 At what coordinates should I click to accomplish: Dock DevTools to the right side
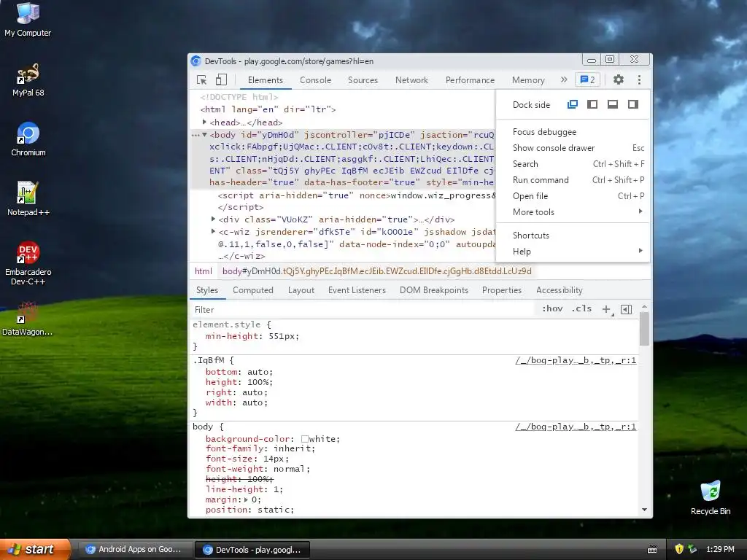(633, 104)
